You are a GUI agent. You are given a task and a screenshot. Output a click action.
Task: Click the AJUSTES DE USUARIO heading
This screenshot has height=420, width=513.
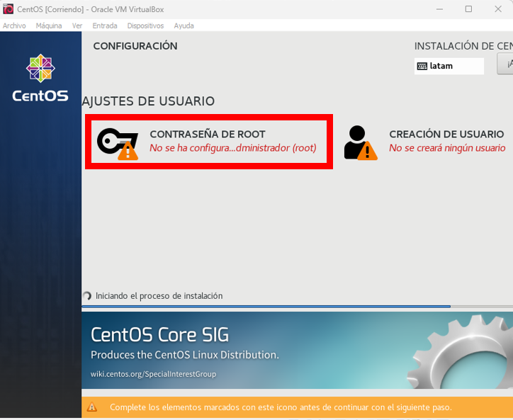point(148,101)
